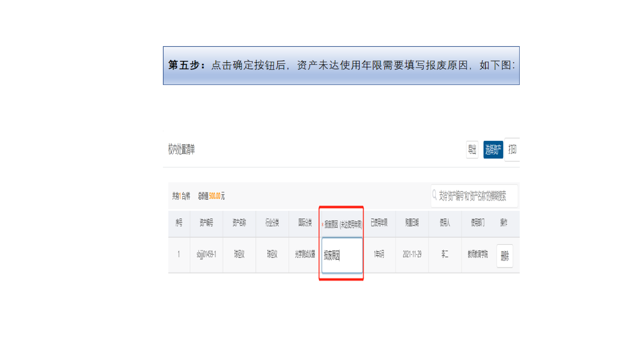
Task: Click the 序号 column header
Action: [179, 222]
